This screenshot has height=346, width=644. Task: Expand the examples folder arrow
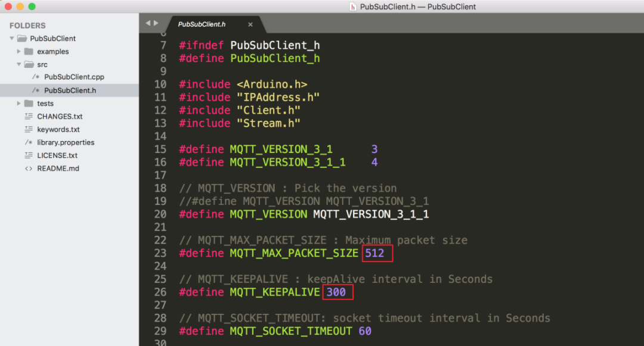tap(18, 52)
